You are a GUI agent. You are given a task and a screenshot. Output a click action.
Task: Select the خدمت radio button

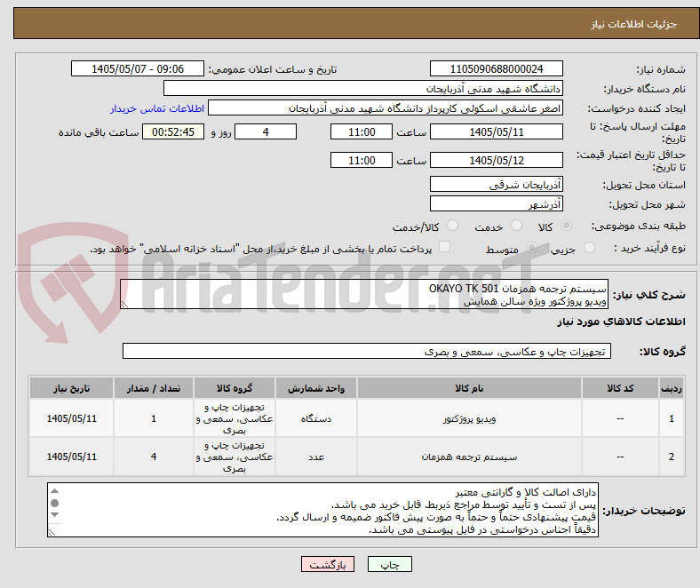pyautogui.click(x=516, y=226)
